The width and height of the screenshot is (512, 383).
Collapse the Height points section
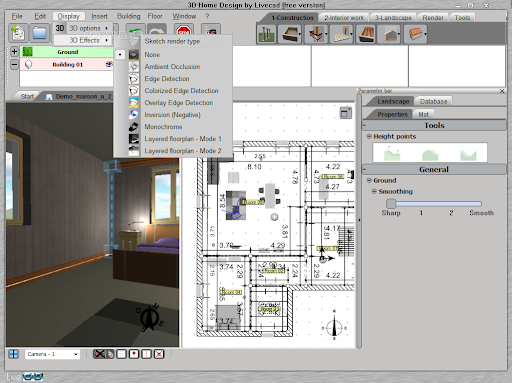click(369, 136)
